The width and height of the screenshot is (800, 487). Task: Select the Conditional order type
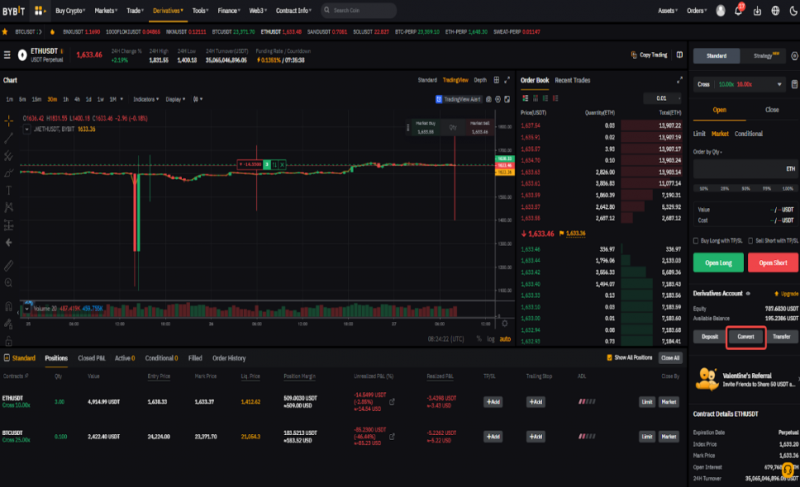pyautogui.click(x=748, y=134)
